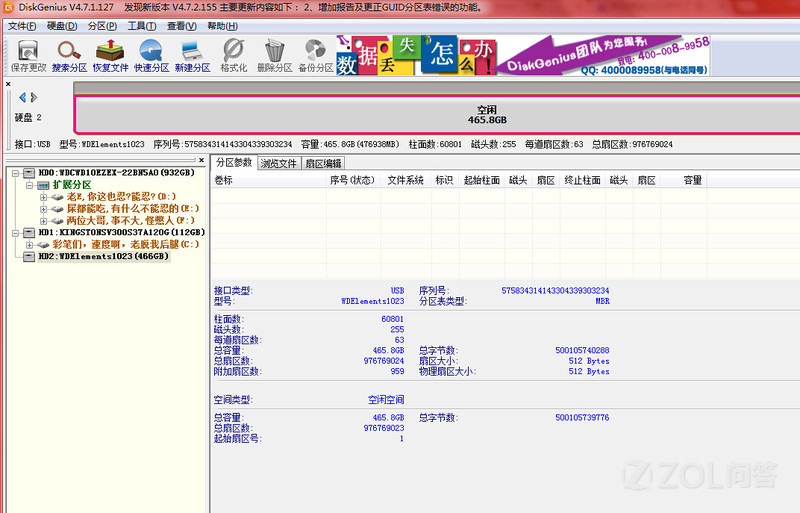Open the Partition (分区) menu
800x513 pixels.
(x=102, y=26)
